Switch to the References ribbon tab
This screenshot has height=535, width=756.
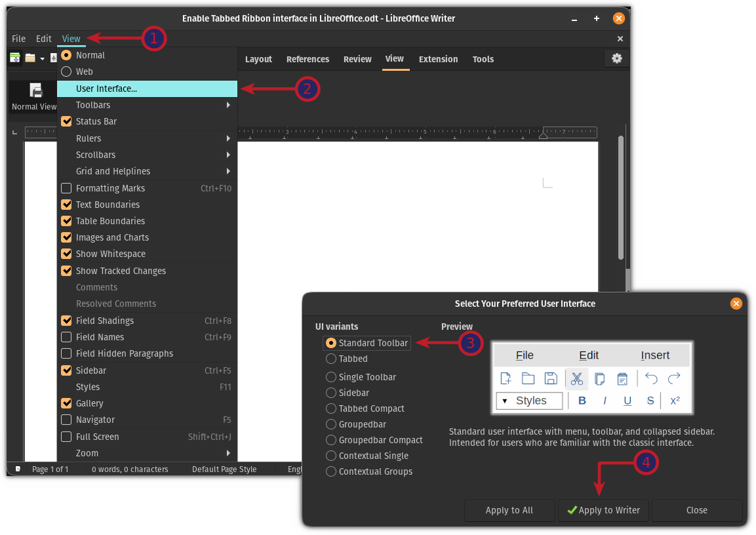(x=308, y=58)
